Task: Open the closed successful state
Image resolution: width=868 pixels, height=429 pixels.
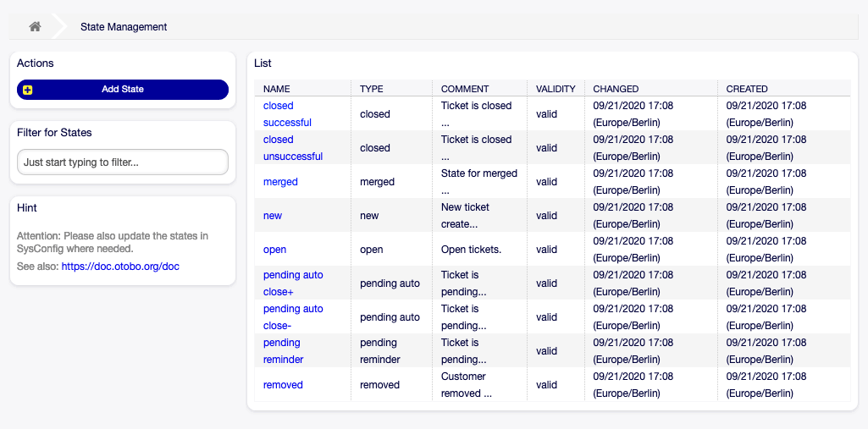Action: [x=287, y=114]
